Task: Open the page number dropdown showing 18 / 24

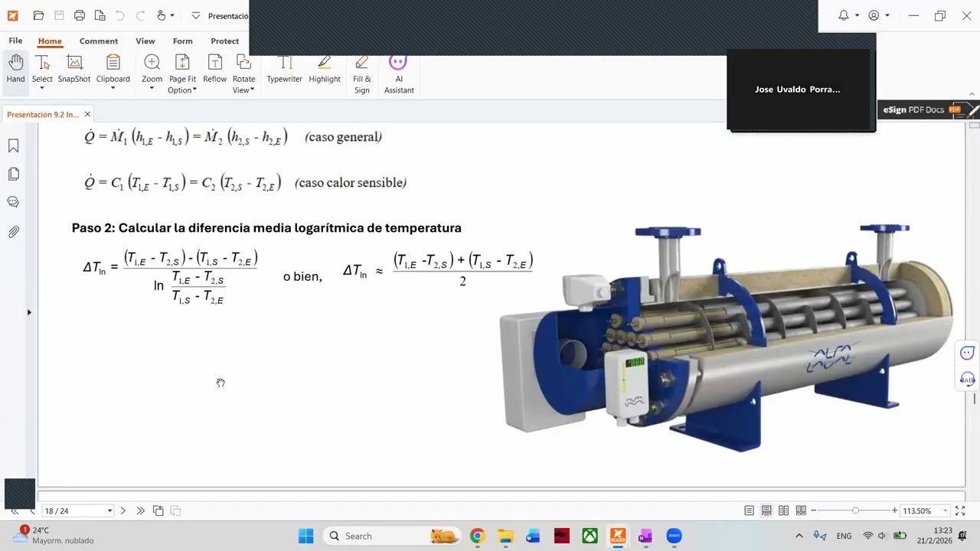Action: (x=109, y=510)
